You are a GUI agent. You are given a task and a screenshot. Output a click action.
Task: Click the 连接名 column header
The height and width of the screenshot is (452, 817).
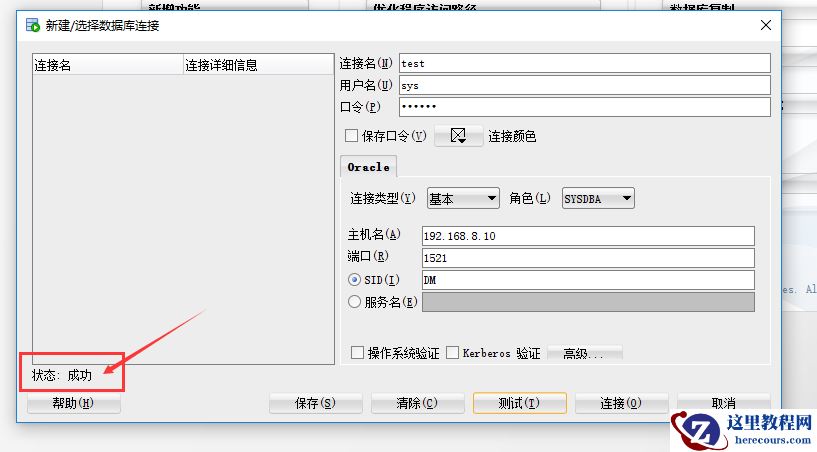click(108, 65)
